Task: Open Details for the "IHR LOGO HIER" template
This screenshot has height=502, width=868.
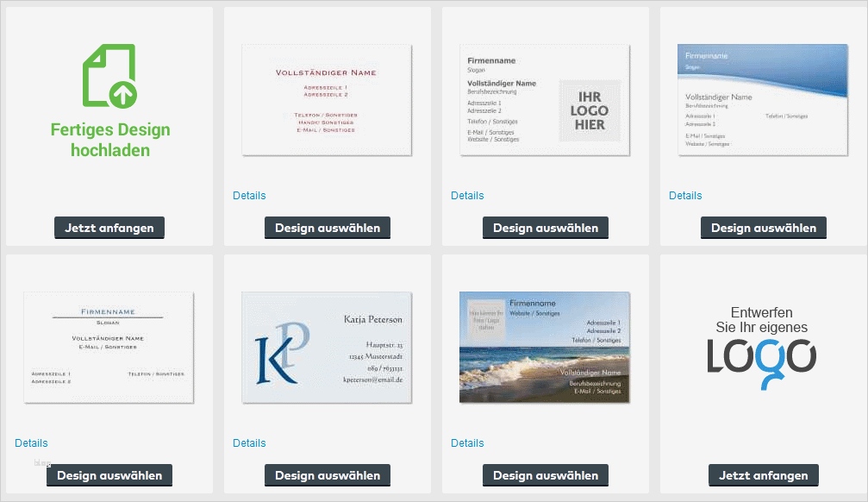Action: (467, 196)
